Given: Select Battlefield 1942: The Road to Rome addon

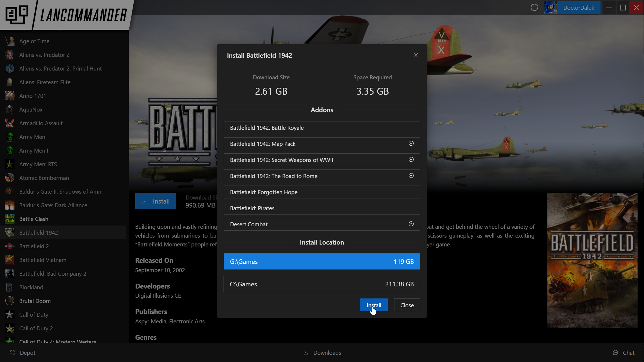Looking at the screenshot, I should tap(322, 176).
